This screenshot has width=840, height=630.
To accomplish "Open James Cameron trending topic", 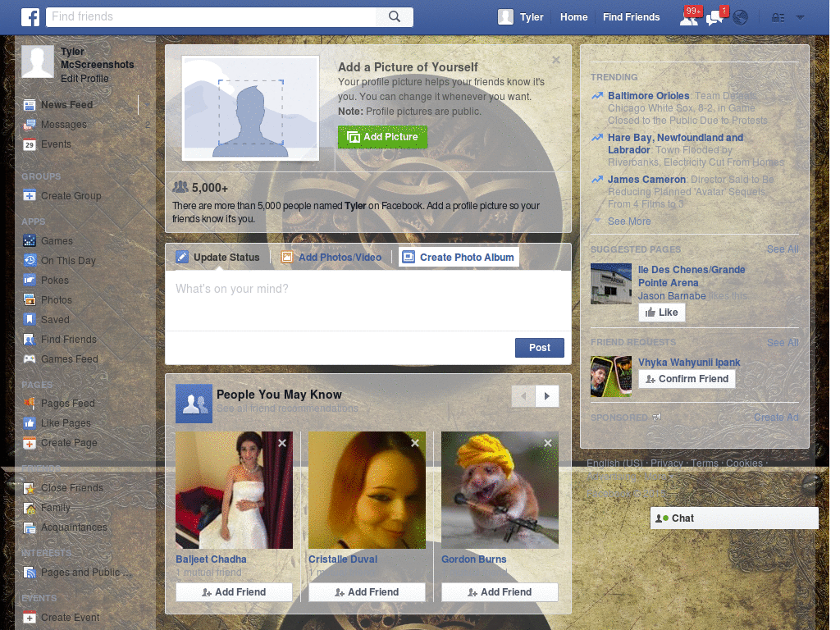I will pos(646,180).
